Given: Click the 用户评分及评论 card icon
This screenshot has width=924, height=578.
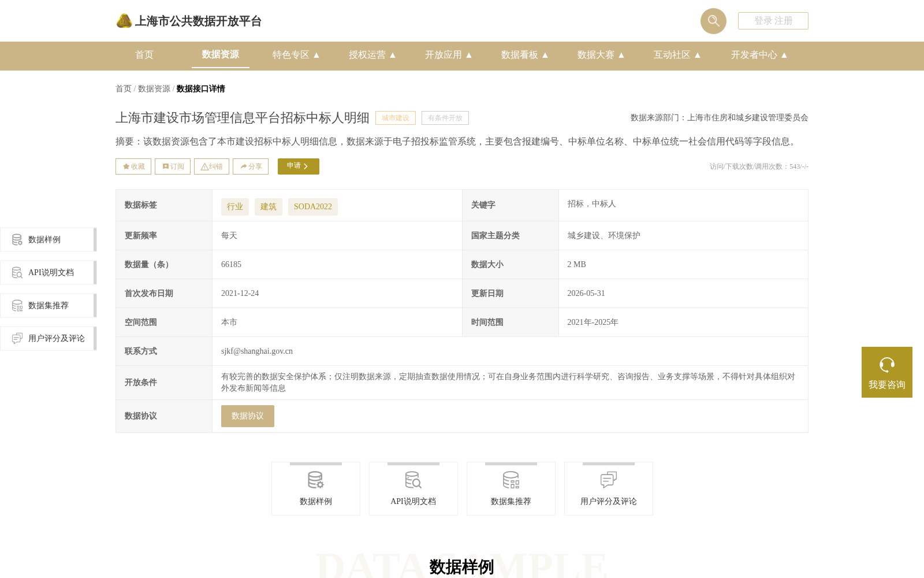Looking at the screenshot, I should (609, 480).
